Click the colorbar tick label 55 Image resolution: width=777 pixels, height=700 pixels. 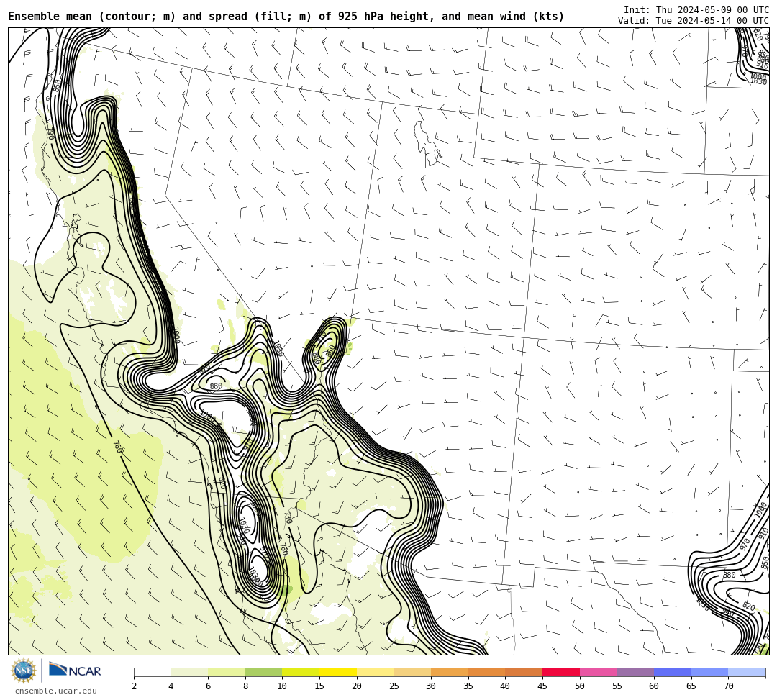coord(617,686)
